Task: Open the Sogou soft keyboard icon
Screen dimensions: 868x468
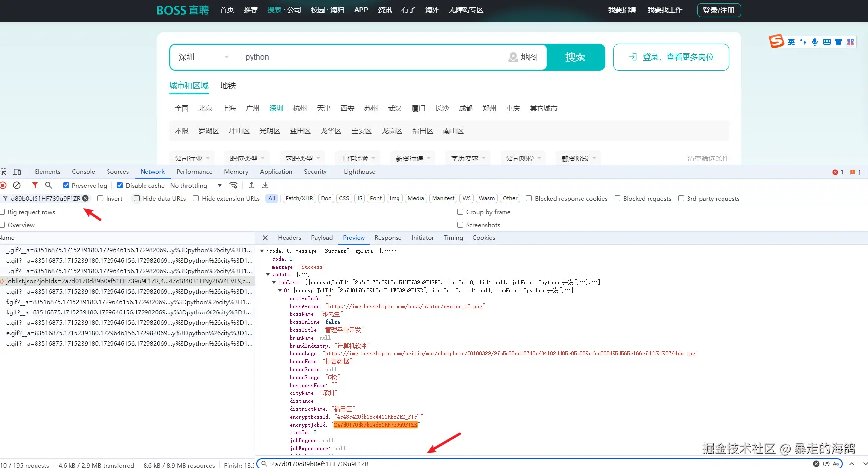Action: [x=827, y=42]
